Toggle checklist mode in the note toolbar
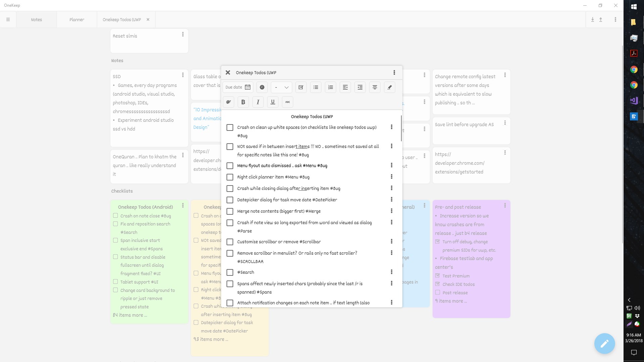The image size is (644, 362). tap(301, 87)
